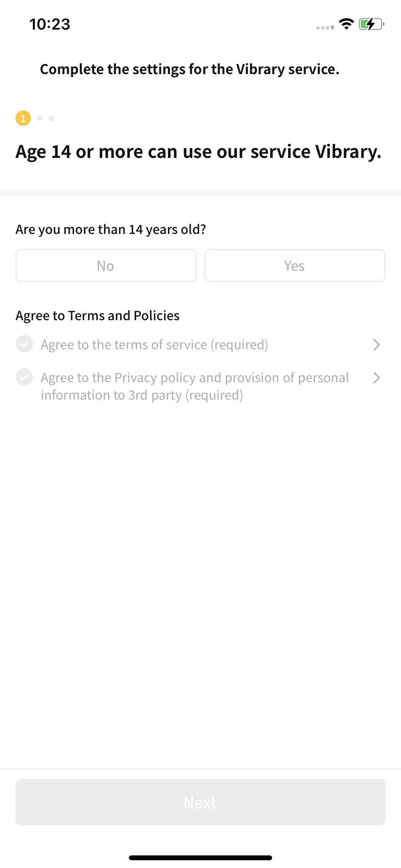Answer No to the age question

point(106,265)
